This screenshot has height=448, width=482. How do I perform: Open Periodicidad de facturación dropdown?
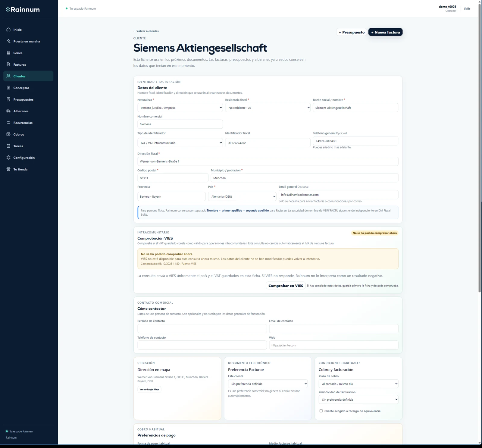tap(358, 399)
